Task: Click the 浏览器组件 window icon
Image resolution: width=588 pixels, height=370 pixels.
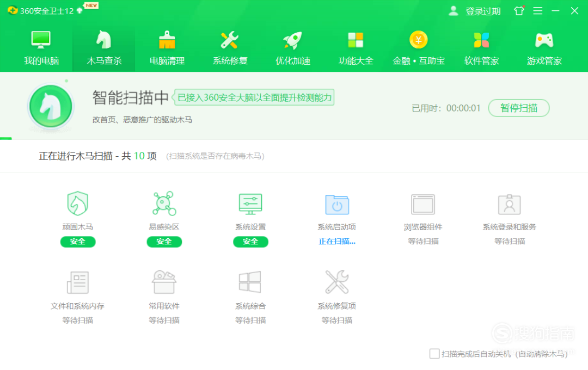Action: point(423,204)
